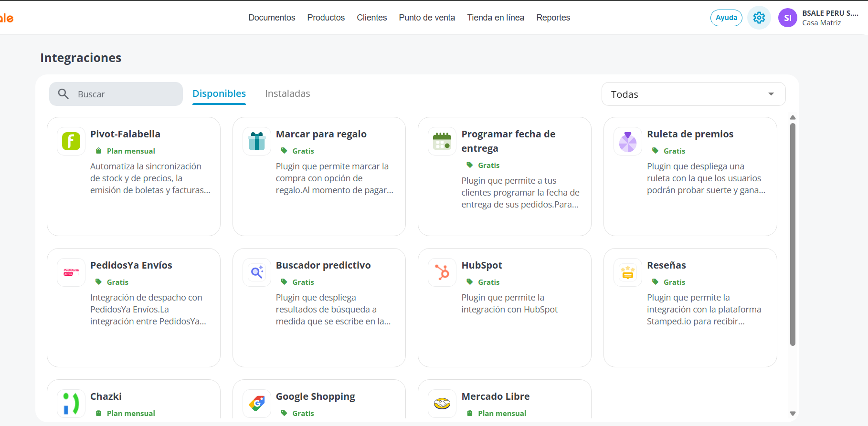Viewport: 868px width, 426px height.
Task: Click the vertical scrollbar thumb
Action: tap(793, 234)
